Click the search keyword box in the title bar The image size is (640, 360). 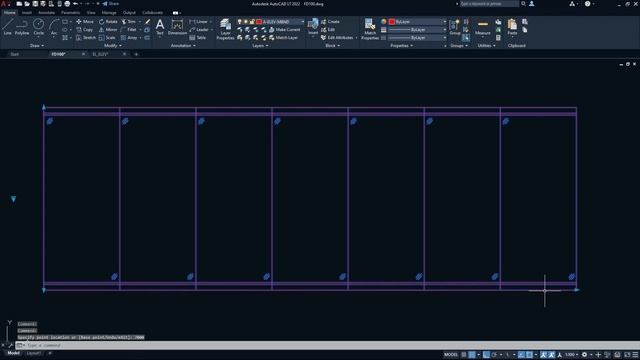pyautogui.click(x=489, y=4)
